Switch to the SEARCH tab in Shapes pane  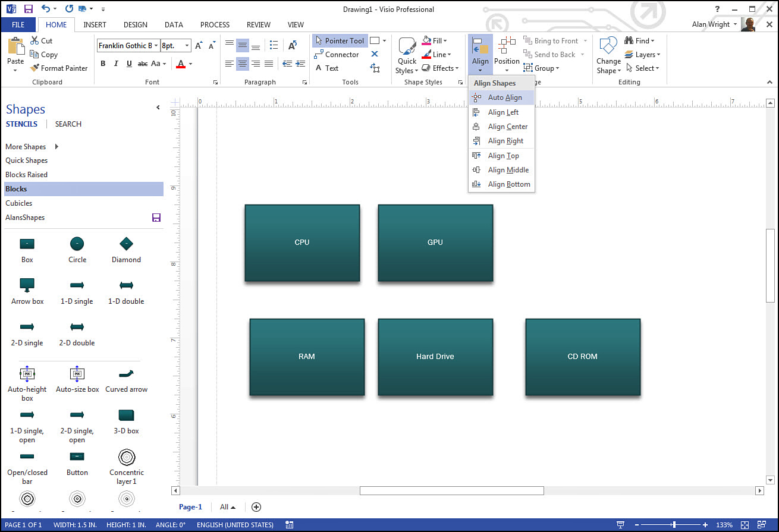pos(68,124)
